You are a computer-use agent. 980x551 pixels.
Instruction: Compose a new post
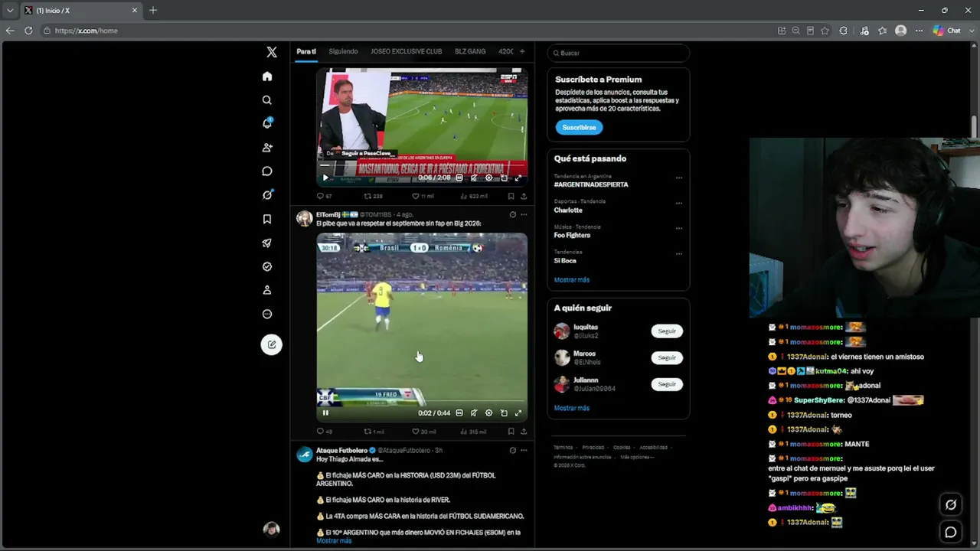(x=272, y=344)
